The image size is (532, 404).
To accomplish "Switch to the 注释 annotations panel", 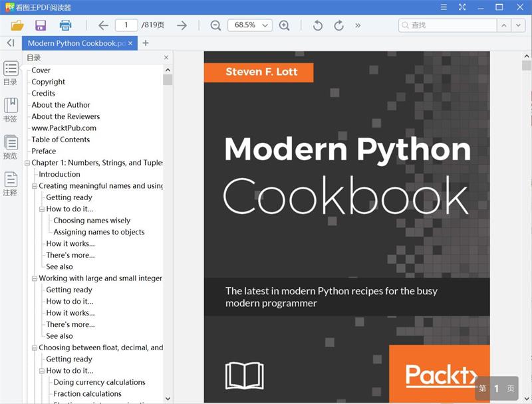I will click(10, 183).
